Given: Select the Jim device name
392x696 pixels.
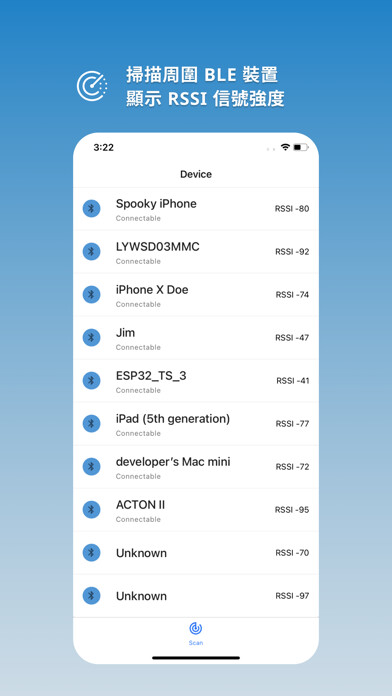Looking at the screenshot, I should pos(126,333).
